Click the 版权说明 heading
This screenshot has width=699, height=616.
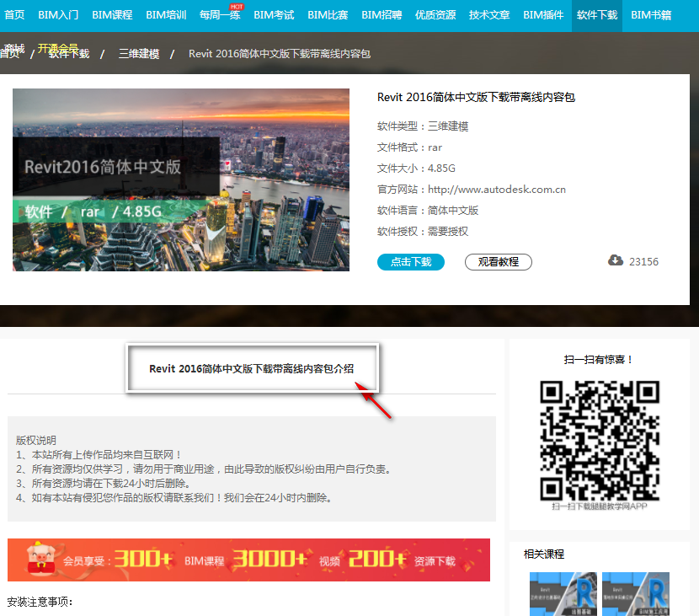click(x=36, y=440)
